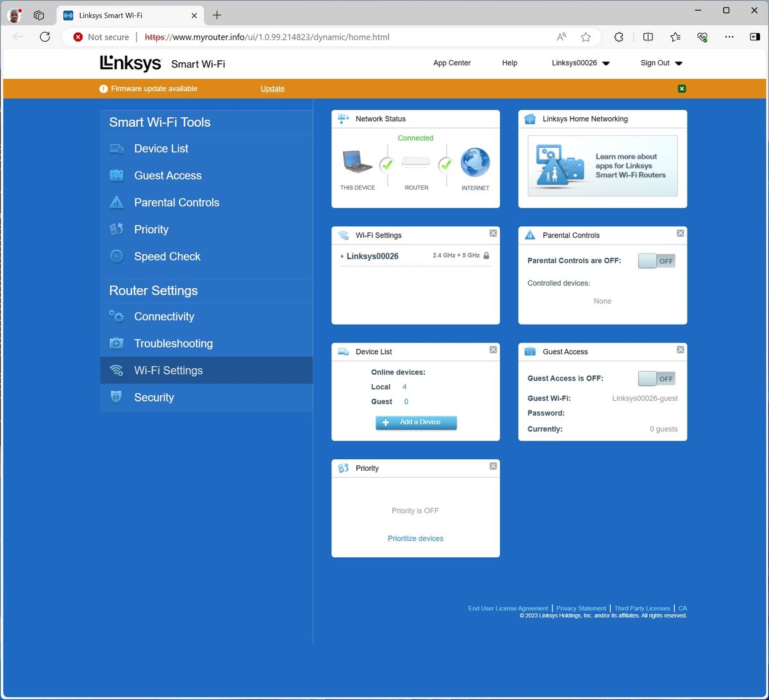This screenshot has width=769, height=700.
Task: Click the Not secure site warning
Action: point(101,37)
